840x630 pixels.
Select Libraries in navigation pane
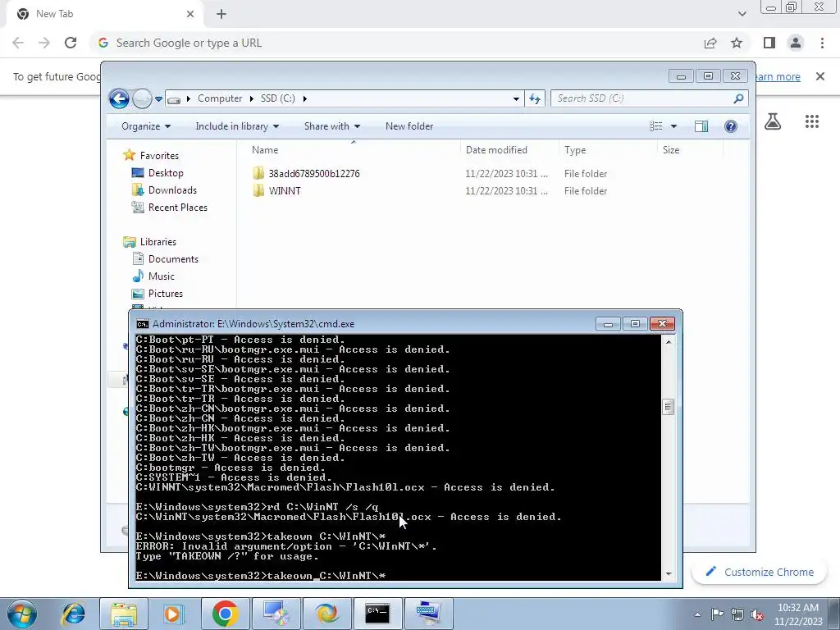tap(158, 242)
